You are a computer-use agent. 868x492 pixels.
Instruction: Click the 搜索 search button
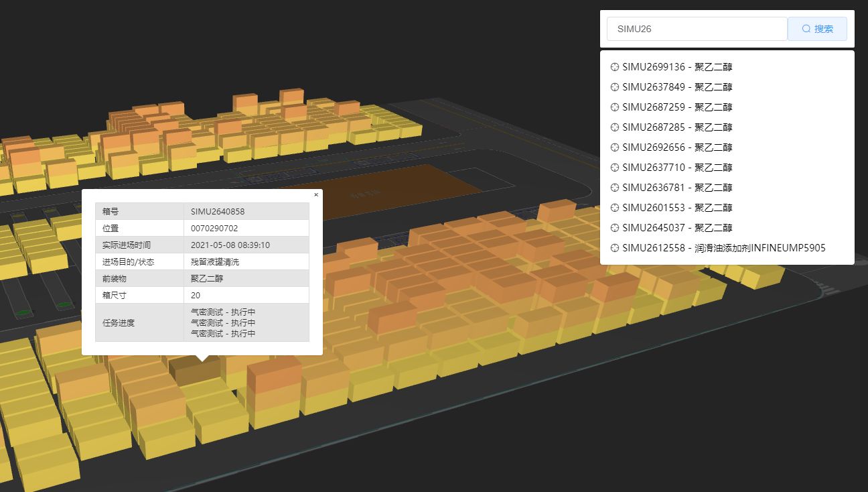(x=817, y=29)
